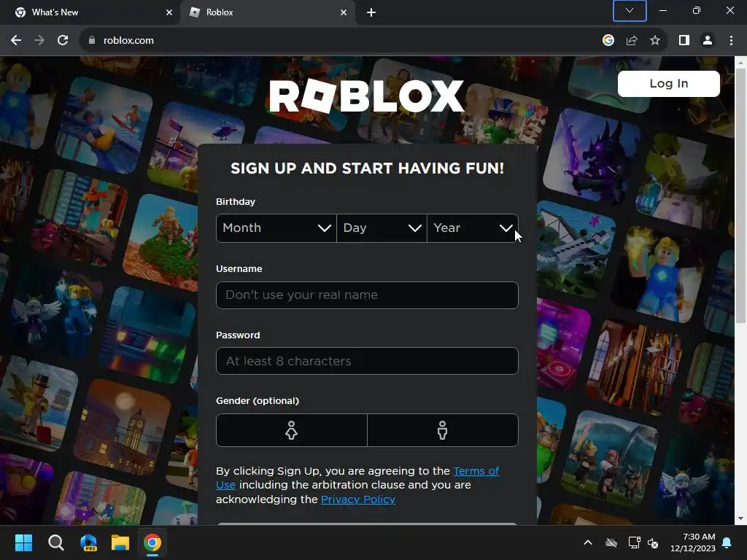Click the scrollbar down arrow

point(740,519)
